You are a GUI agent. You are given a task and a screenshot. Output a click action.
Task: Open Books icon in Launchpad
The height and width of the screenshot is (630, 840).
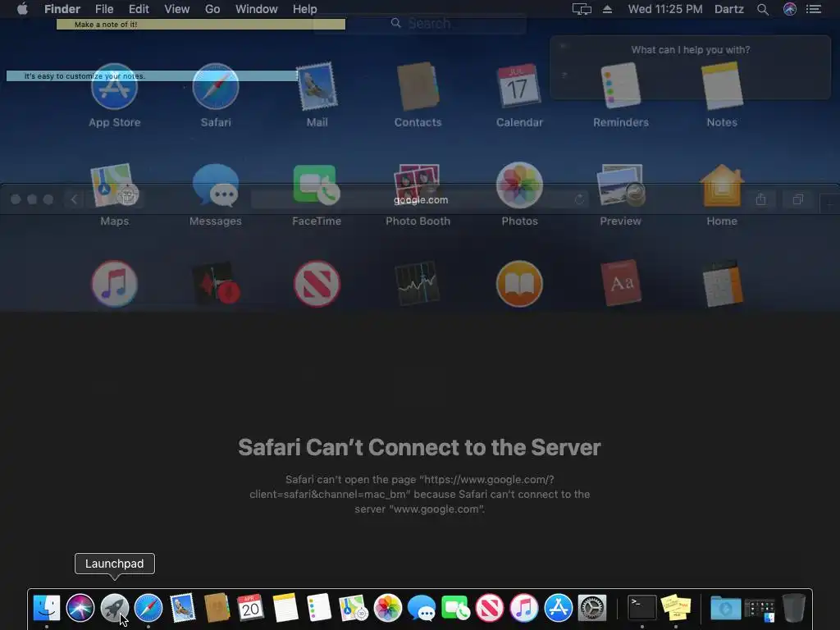tap(519, 284)
